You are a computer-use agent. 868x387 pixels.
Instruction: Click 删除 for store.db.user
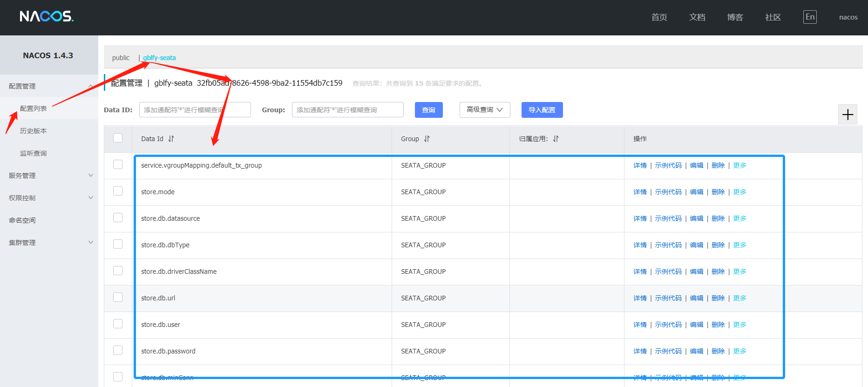click(718, 325)
